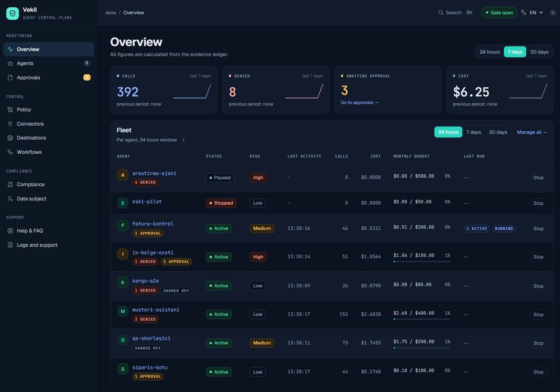Select the 24 hours Overview period
560x392 pixels.
[x=490, y=52]
